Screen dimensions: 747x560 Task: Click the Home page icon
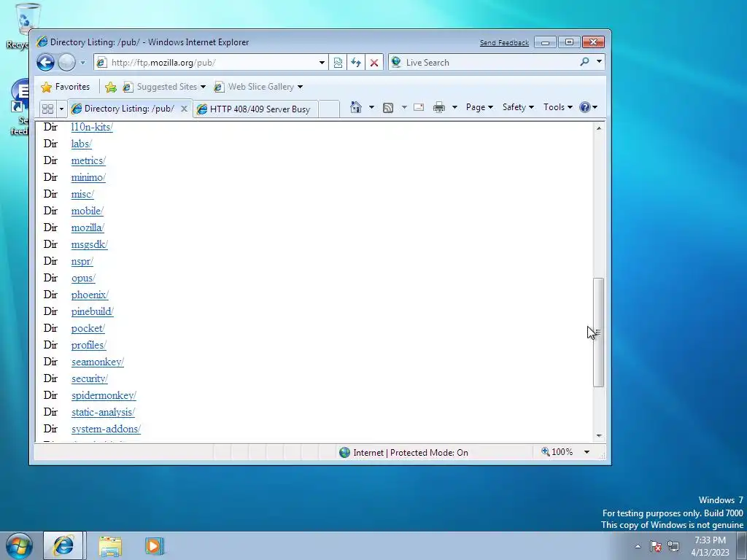[x=356, y=107]
